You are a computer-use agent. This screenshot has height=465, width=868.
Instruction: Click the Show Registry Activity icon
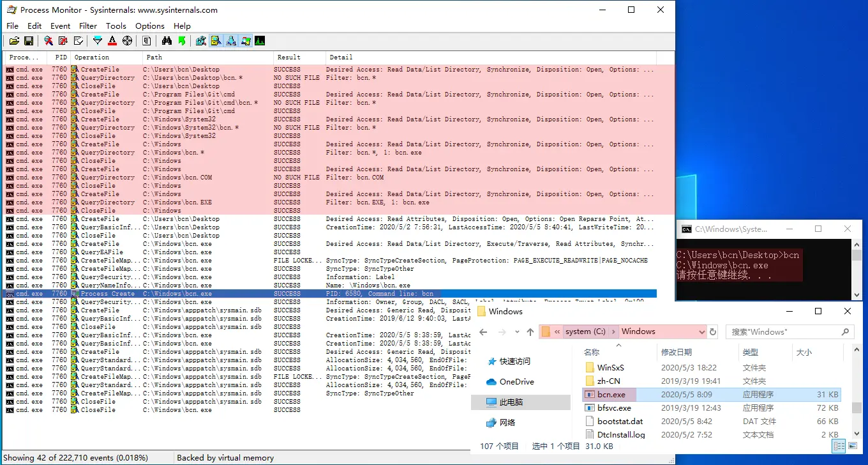tap(201, 40)
